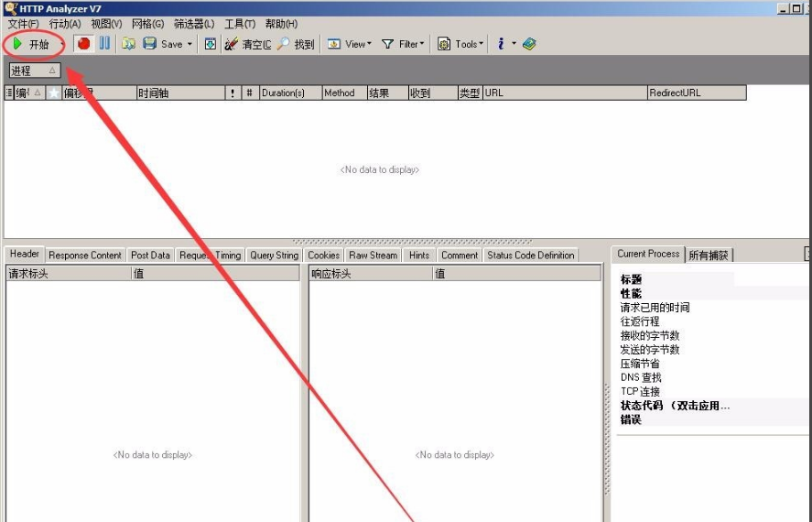This screenshot has height=522, width=812.
Task: Open the Tools dropdown in the toolbar
Action: coord(460,45)
